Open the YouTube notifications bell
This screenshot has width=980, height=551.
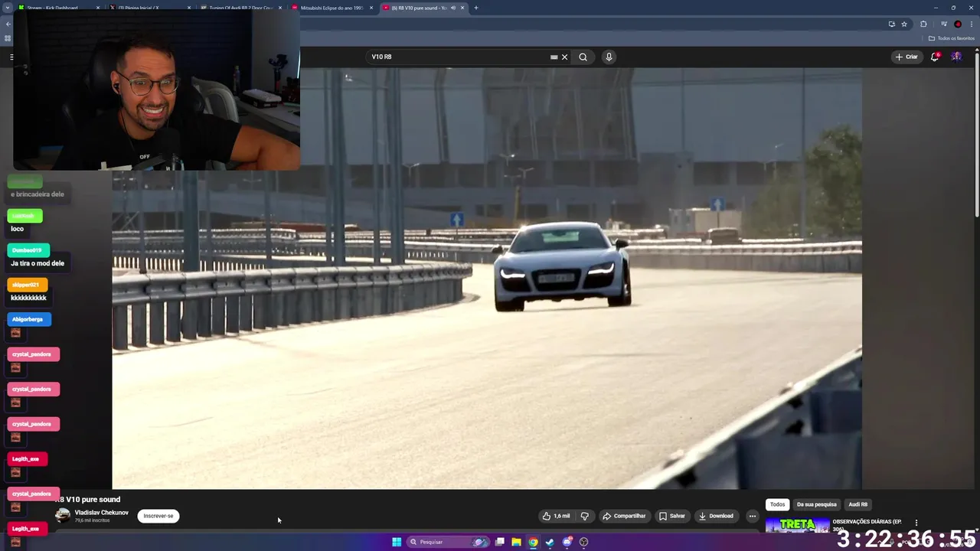click(934, 57)
